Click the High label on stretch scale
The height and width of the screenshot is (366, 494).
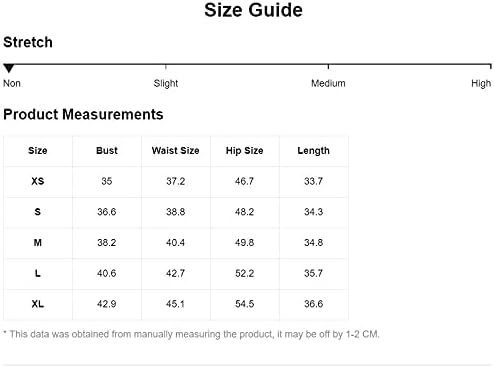click(481, 83)
